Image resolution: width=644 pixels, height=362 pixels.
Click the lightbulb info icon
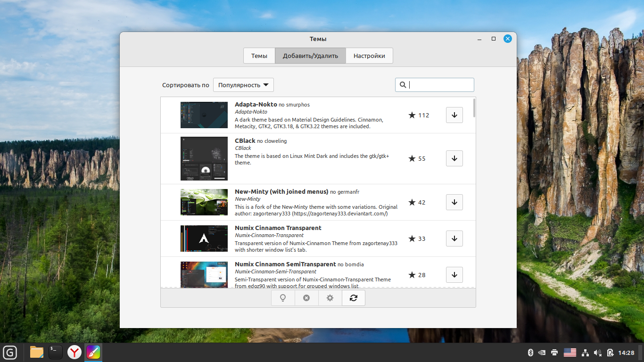tap(283, 298)
